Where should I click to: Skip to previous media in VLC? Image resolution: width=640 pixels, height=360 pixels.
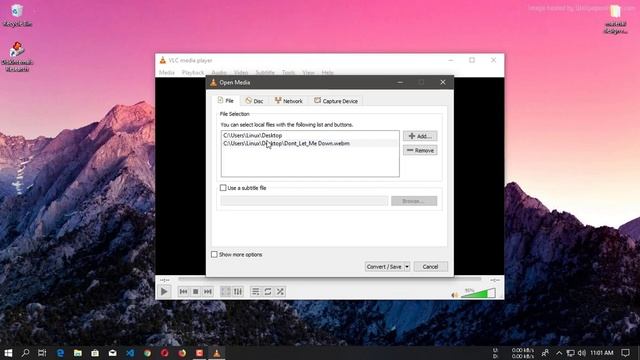(x=183, y=291)
